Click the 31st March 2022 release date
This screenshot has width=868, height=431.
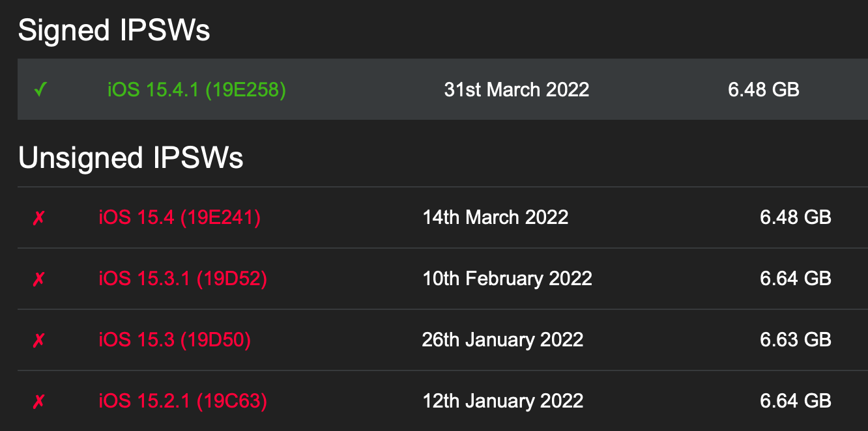[x=517, y=89]
